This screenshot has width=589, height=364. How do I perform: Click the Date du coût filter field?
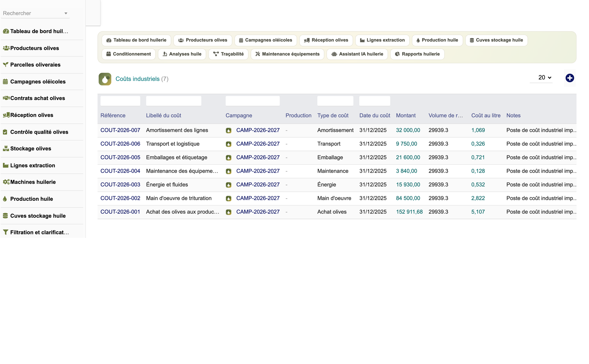click(x=375, y=101)
